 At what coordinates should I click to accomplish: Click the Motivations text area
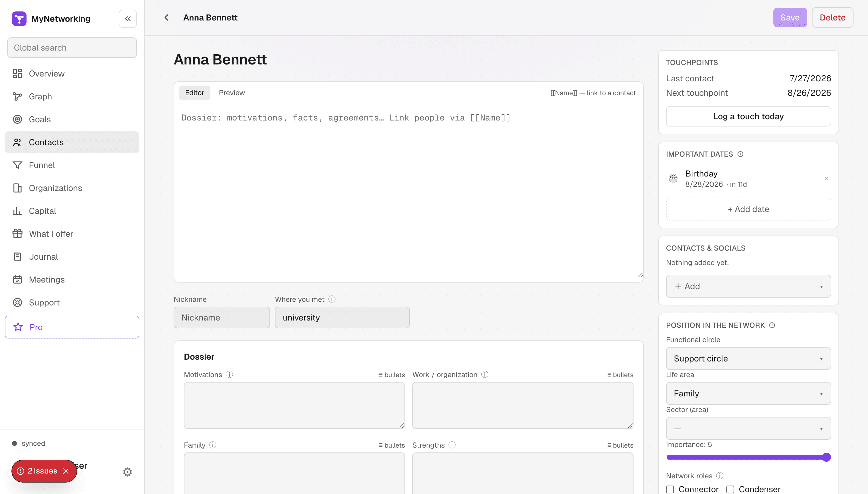294,405
